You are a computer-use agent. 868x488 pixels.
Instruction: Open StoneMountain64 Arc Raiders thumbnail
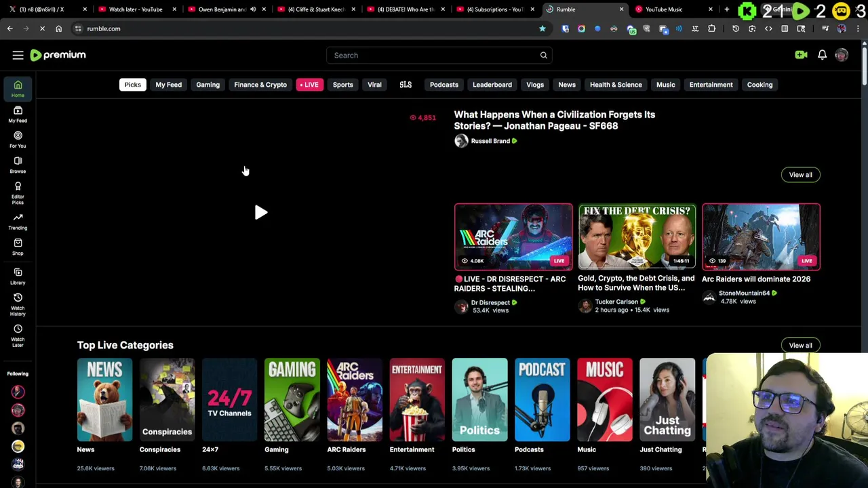coord(761,237)
